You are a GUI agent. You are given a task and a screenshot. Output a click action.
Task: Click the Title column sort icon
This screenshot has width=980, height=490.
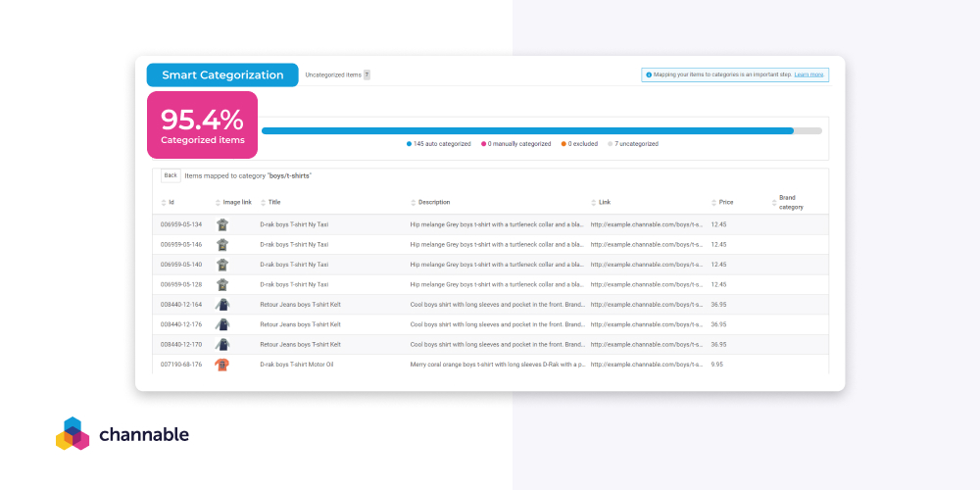click(263, 203)
